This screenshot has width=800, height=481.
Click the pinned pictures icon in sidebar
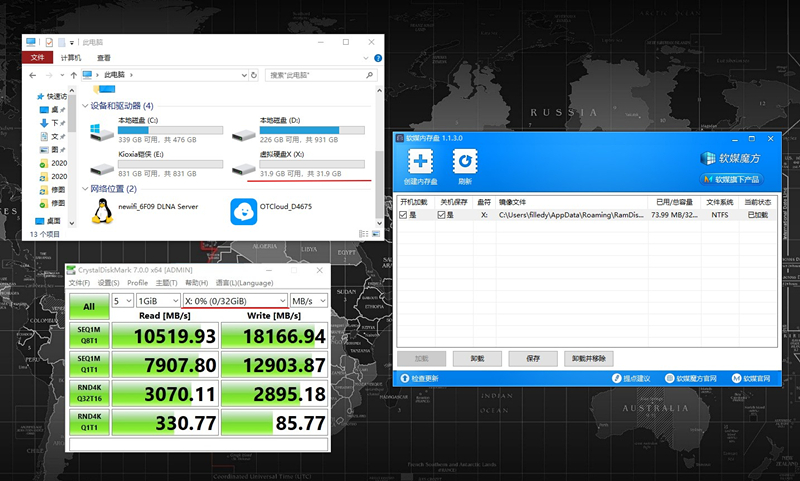(x=44, y=149)
